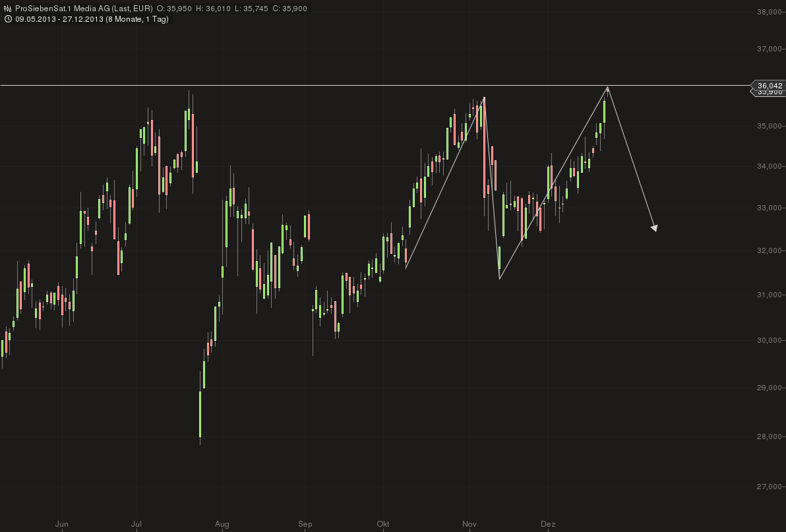This screenshot has height=532, width=786.
Task: Click the chart type icon beside ProSiebenSat.1 title
Action: tap(7, 9)
